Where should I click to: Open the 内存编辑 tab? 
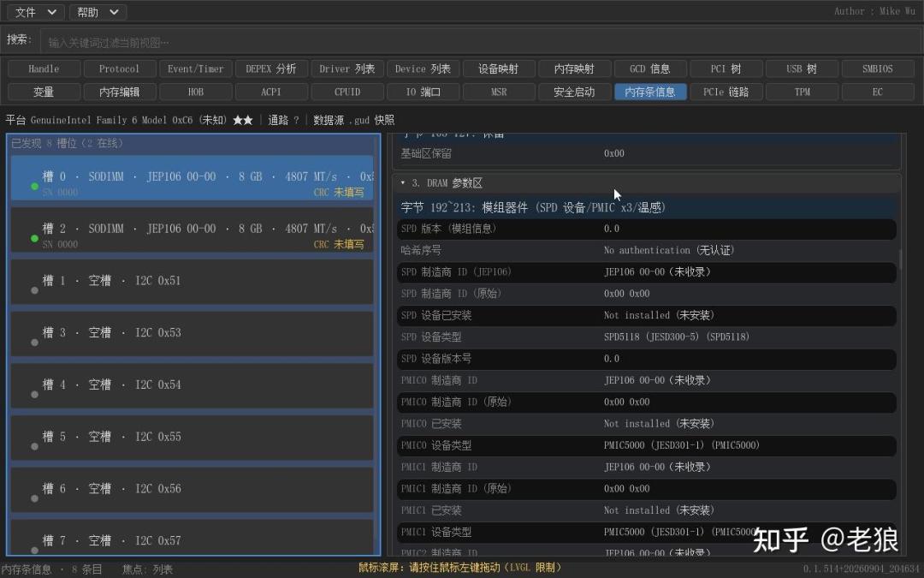click(x=120, y=92)
